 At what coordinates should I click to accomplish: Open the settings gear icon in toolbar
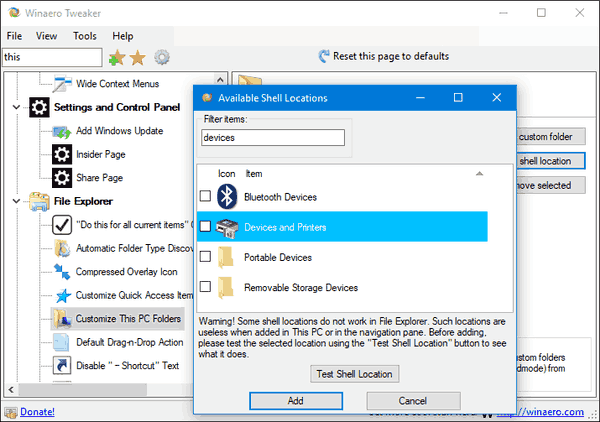pos(162,57)
